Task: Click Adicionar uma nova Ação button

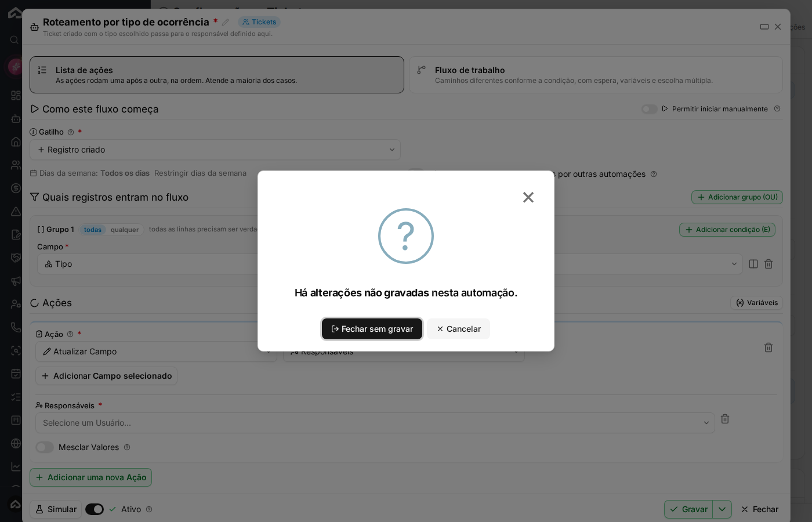Action: [x=91, y=477]
